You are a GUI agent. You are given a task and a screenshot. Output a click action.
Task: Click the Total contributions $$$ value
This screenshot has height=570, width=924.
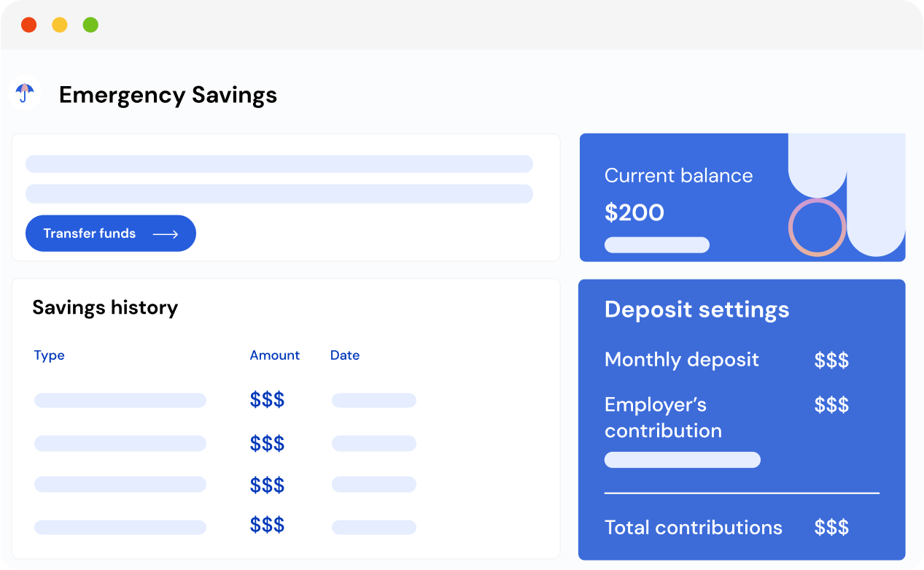coord(831,528)
